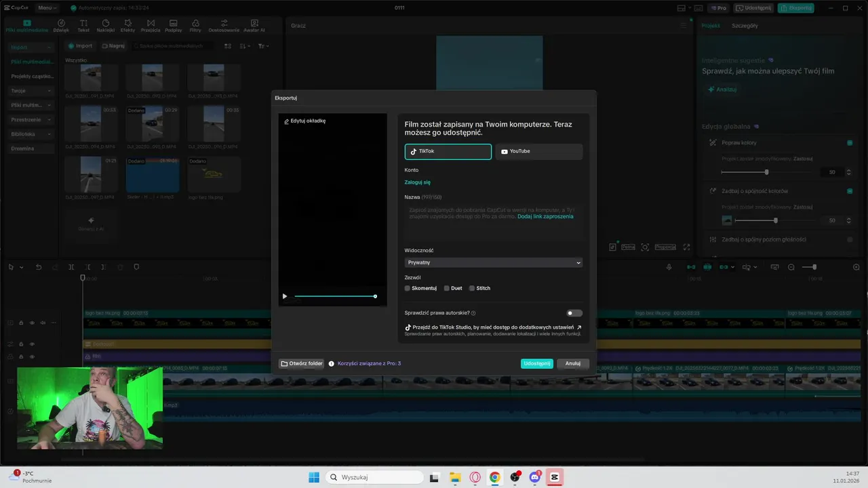Click the Windows Start button
Image resolution: width=868 pixels, height=488 pixels.
tap(314, 477)
